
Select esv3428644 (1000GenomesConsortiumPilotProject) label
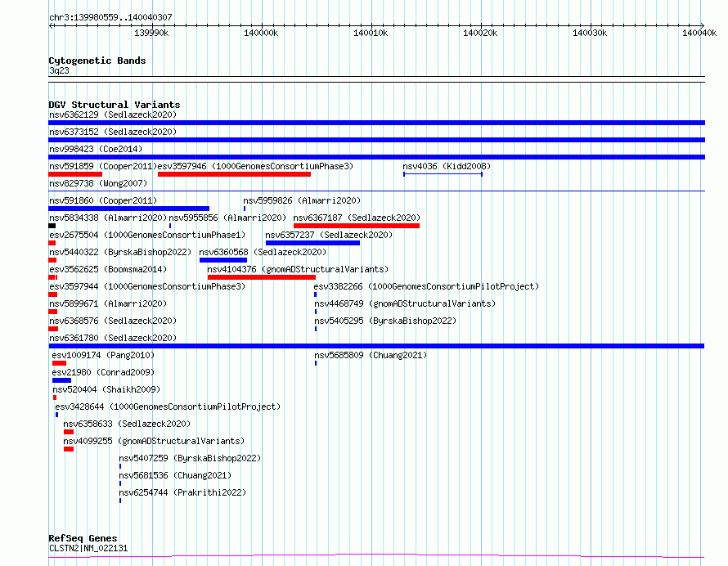[168, 407]
